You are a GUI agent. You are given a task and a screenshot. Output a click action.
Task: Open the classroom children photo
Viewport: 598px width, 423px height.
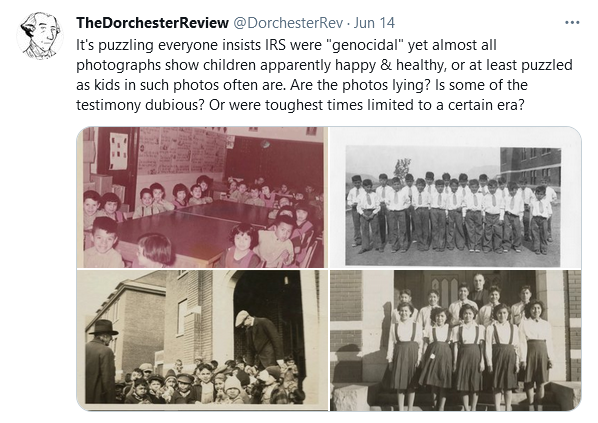(202, 197)
